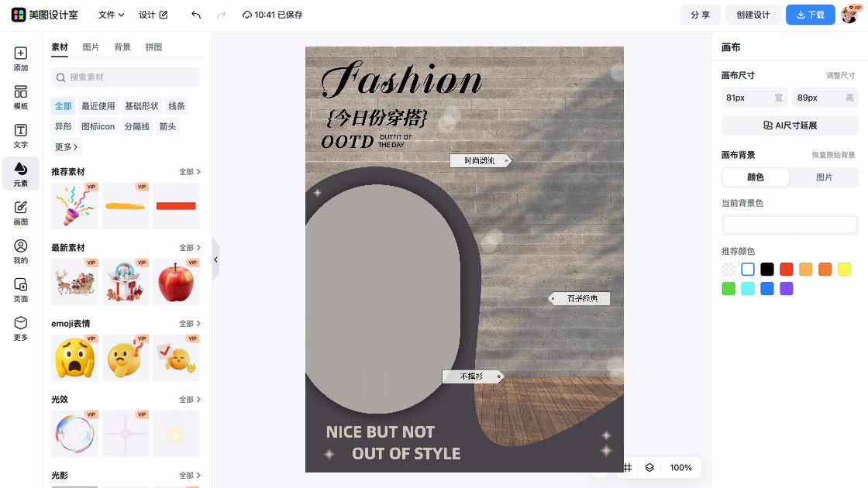Select the 画图 drawing tool
The image size is (868, 488).
21,212
